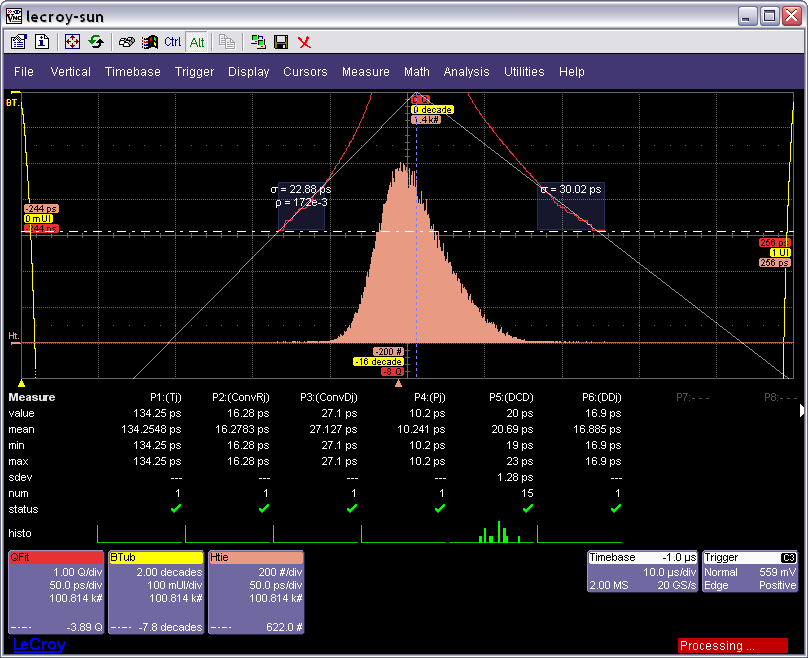Toggle the Ctrl key modifier
Viewport: 808px width, 658px height.
click(173, 42)
